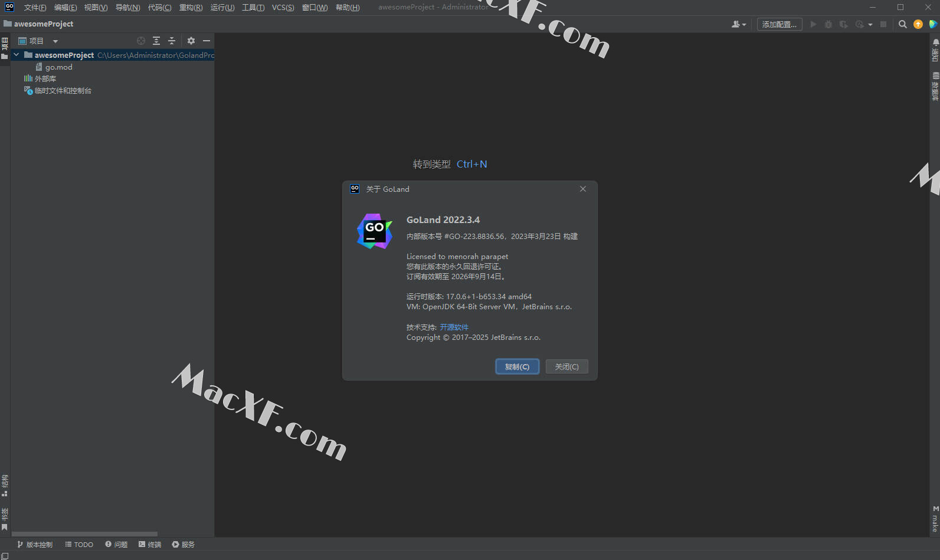Click the orange update arrow icon
The image size is (940, 560).
(918, 24)
